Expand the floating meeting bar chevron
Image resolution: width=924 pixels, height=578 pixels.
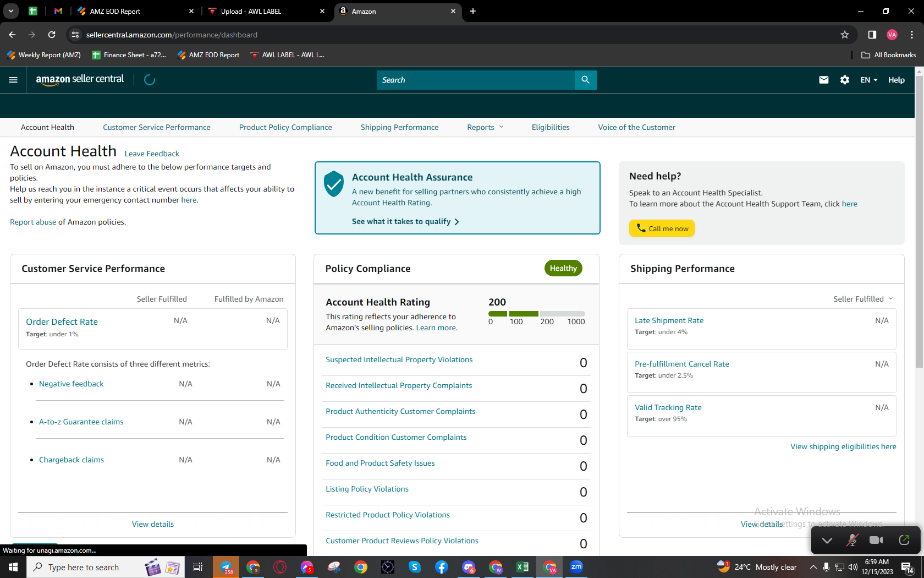827,540
